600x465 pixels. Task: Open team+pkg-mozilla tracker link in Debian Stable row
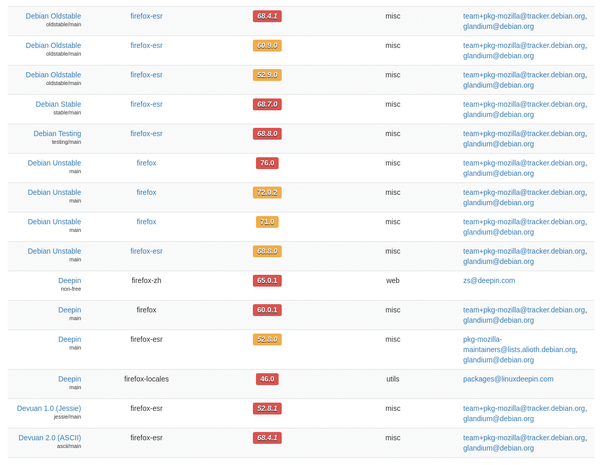coord(525,104)
